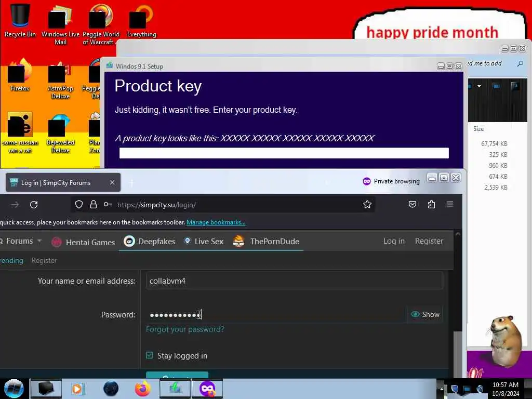
Task: Open saved logins key icon in address bar
Action: [x=108, y=204]
